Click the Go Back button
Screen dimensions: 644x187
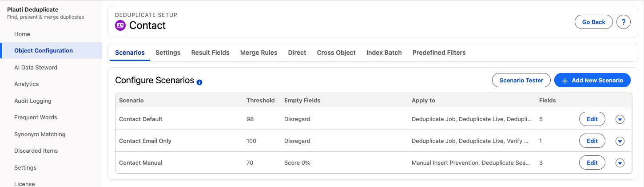594,22
